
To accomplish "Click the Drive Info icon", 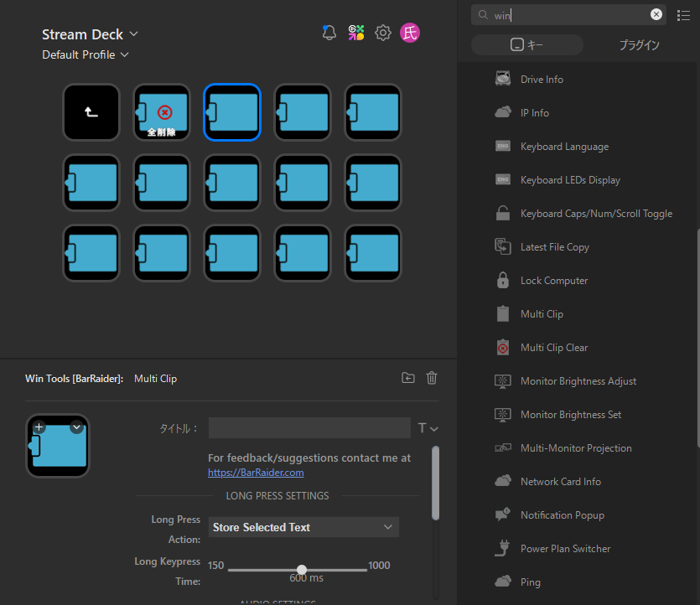I will (x=503, y=79).
